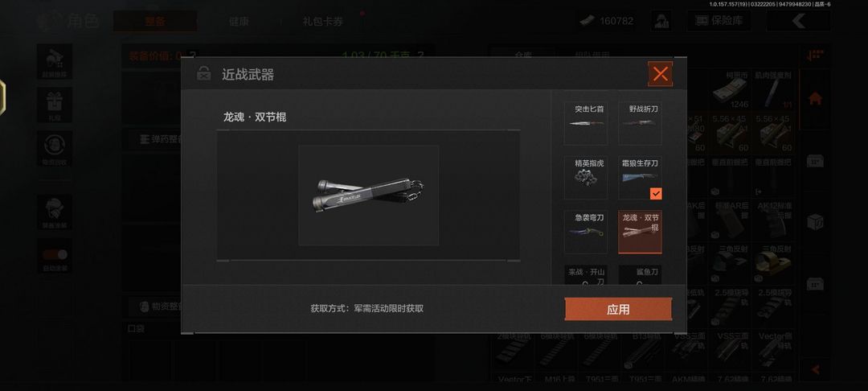Select the 野战折刀 folding knife
Screen dimensions: 868x391
(640, 123)
